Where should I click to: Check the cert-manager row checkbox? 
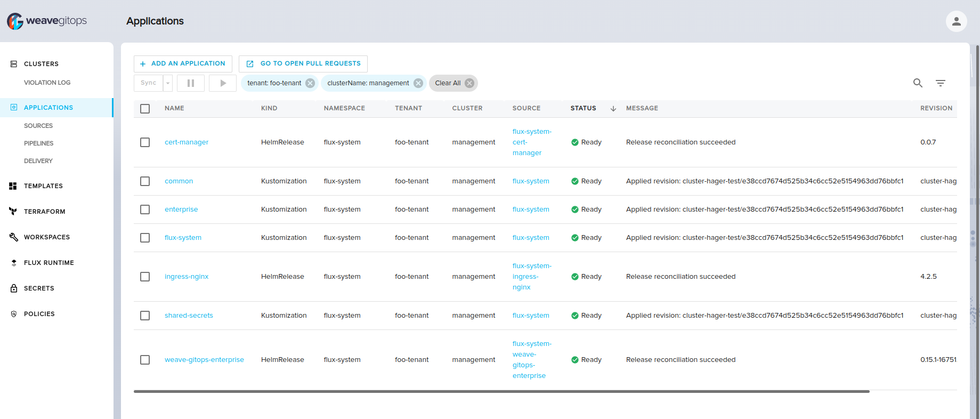tap(145, 142)
